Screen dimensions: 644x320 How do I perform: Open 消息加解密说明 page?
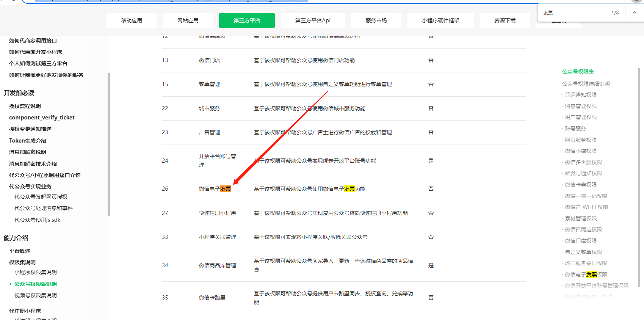(x=28, y=152)
